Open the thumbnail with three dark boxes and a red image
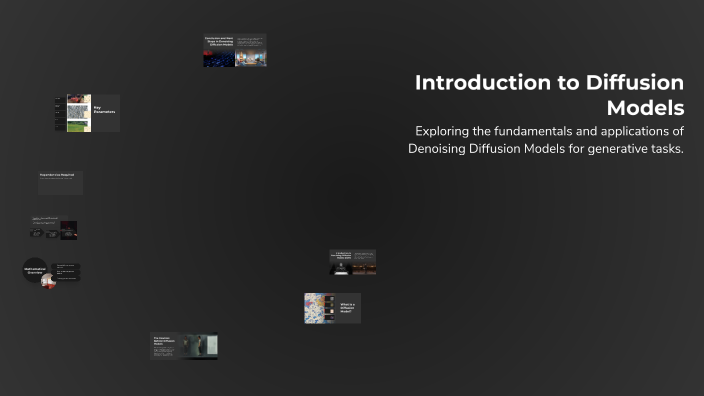Screen dimensions: 704x396 tap(53, 228)
